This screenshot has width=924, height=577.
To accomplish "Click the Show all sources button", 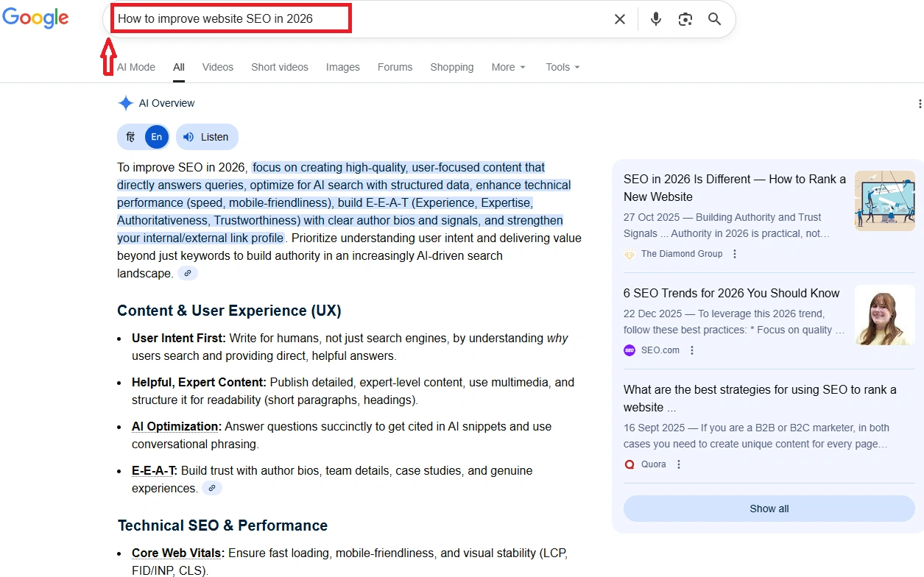I will pyautogui.click(x=769, y=509).
